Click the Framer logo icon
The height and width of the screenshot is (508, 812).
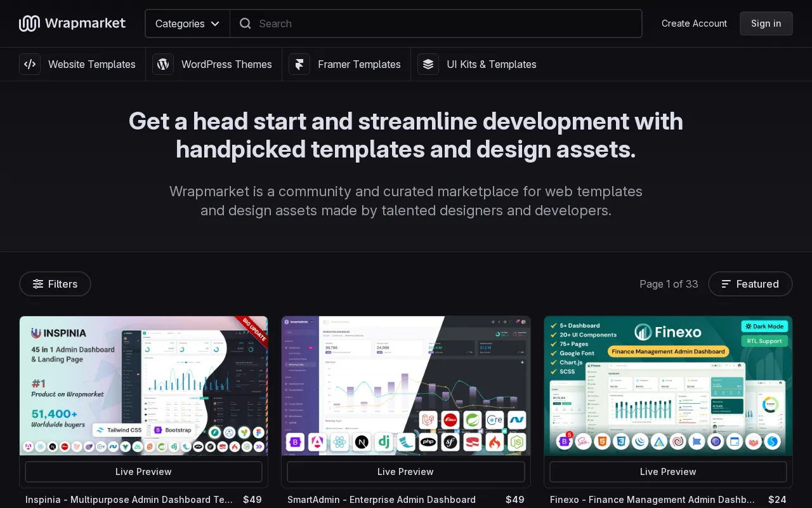(299, 64)
